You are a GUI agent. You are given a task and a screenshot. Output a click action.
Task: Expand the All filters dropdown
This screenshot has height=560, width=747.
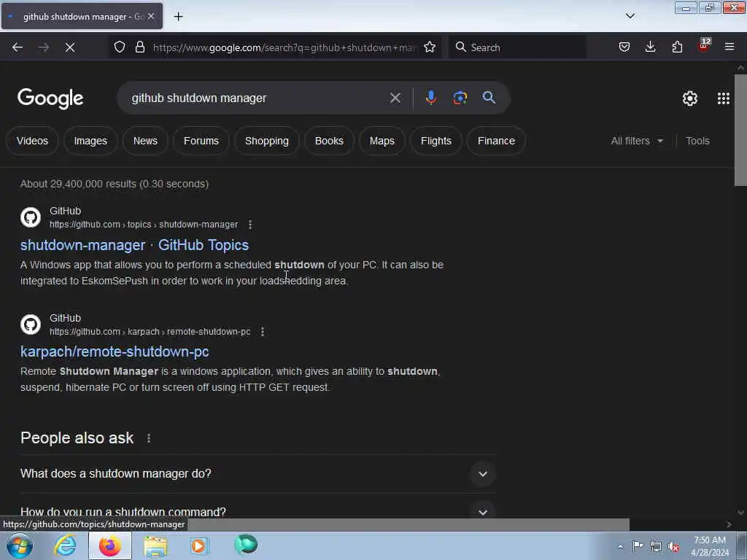[x=637, y=141]
